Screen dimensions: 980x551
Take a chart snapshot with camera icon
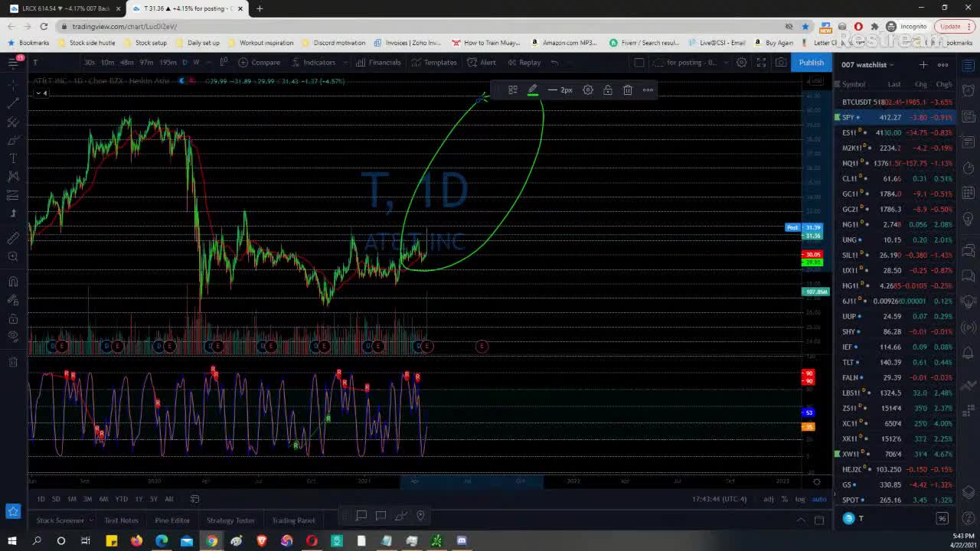[x=780, y=63]
